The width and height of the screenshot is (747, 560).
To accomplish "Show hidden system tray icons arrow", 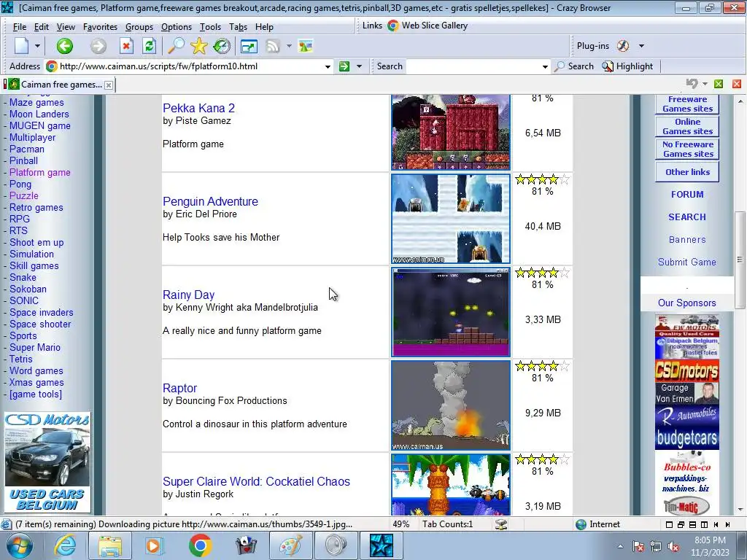I will point(620,547).
